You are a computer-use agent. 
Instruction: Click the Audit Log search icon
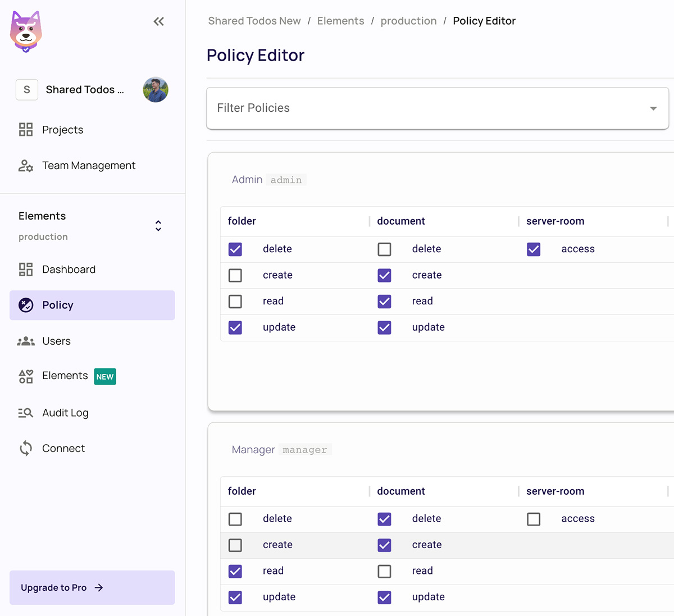pos(26,413)
